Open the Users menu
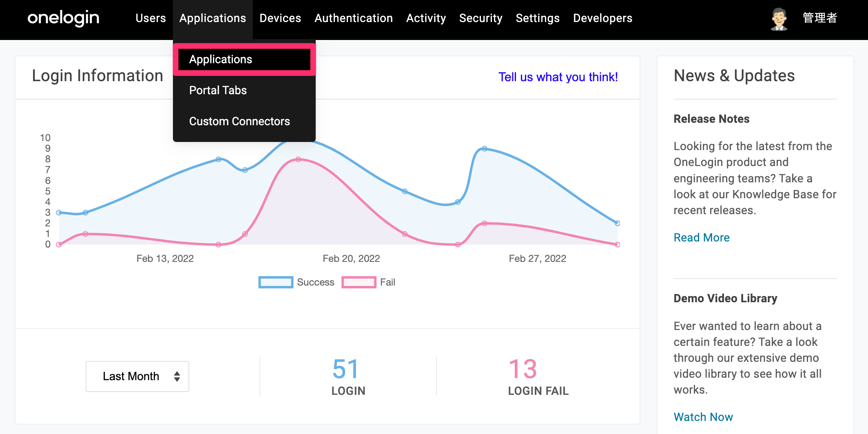 (151, 18)
